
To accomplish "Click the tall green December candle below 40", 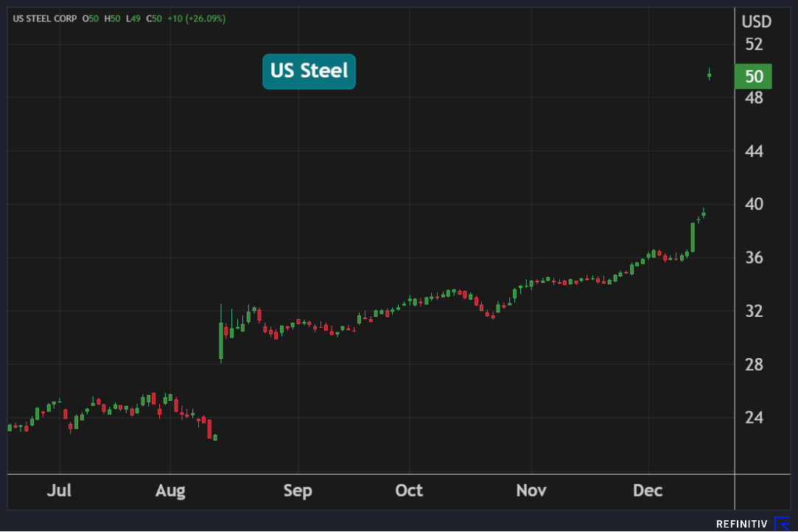I will point(693,237).
